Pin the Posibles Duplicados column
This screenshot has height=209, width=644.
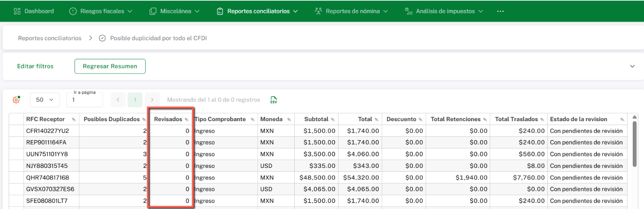tap(144, 119)
